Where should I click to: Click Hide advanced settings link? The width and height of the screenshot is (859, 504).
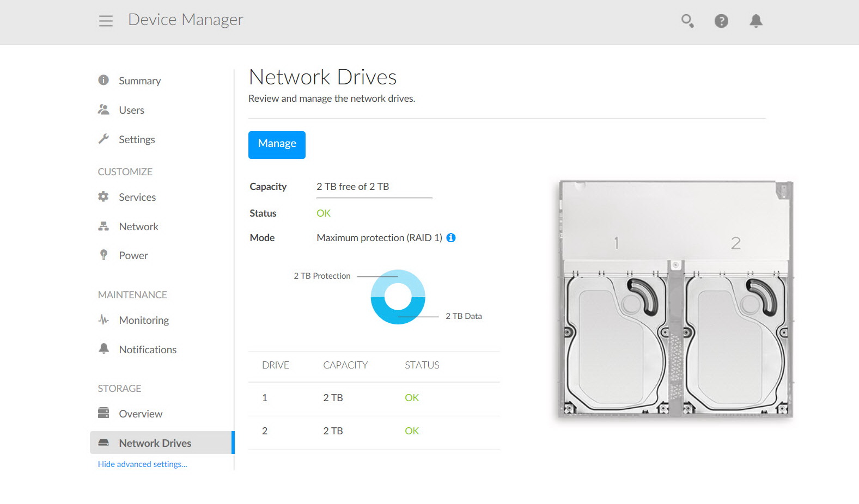click(142, 464)
